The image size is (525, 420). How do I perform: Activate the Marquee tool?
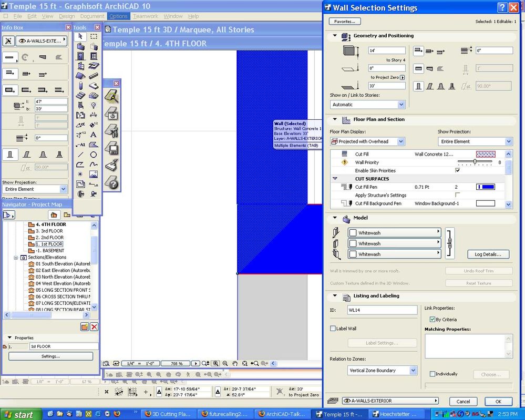coord(94,37)
